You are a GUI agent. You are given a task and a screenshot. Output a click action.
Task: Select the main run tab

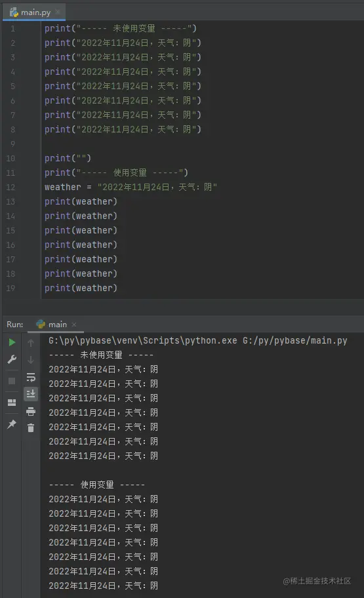tap(57, 325)
